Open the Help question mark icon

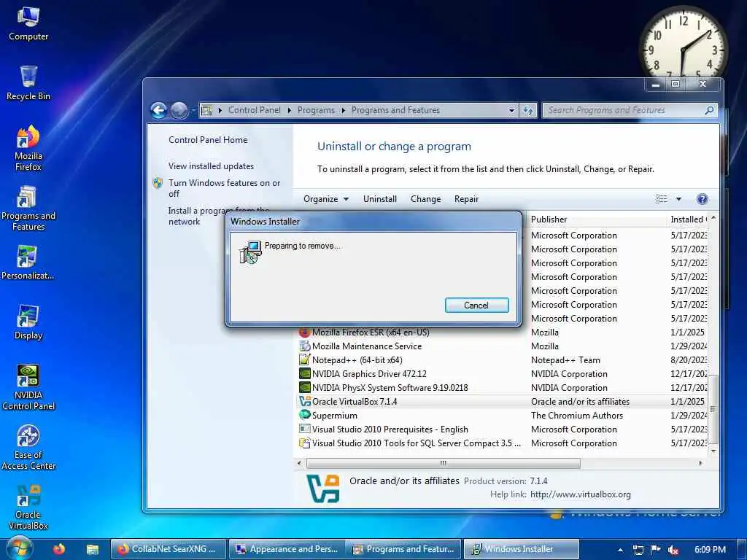pyautogui.click(x=702, y=199)
